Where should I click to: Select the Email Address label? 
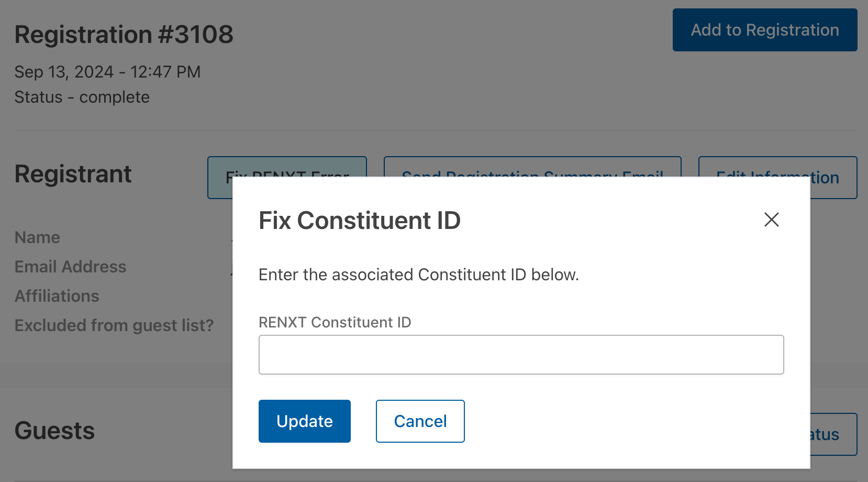point(71,267)
